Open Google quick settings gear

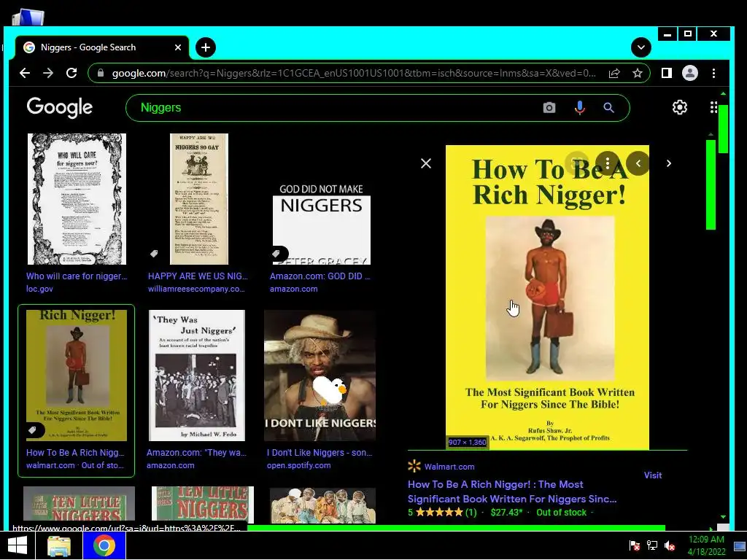pyautogui.click(x=680, y=107)
